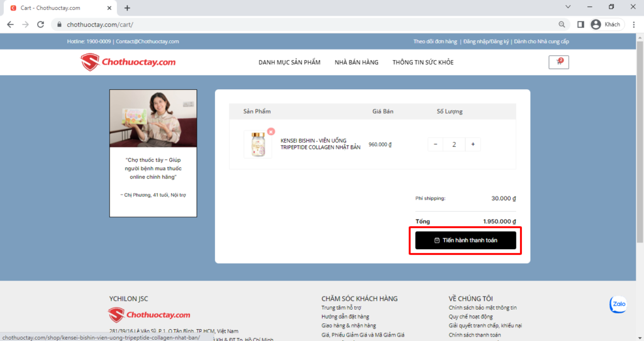Open the shopping cart icon in header
This screenshot has width=644, height=341.
(558, 62)
